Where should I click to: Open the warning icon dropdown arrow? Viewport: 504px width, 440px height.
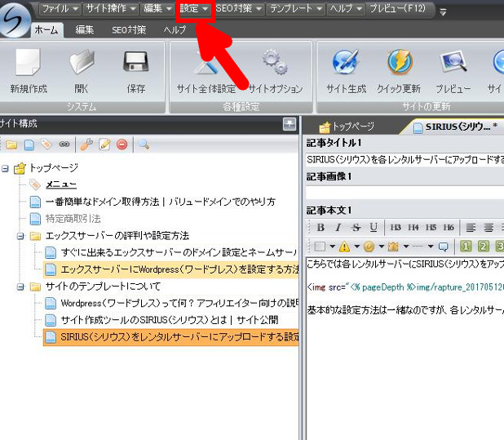(x=356, y=247)
